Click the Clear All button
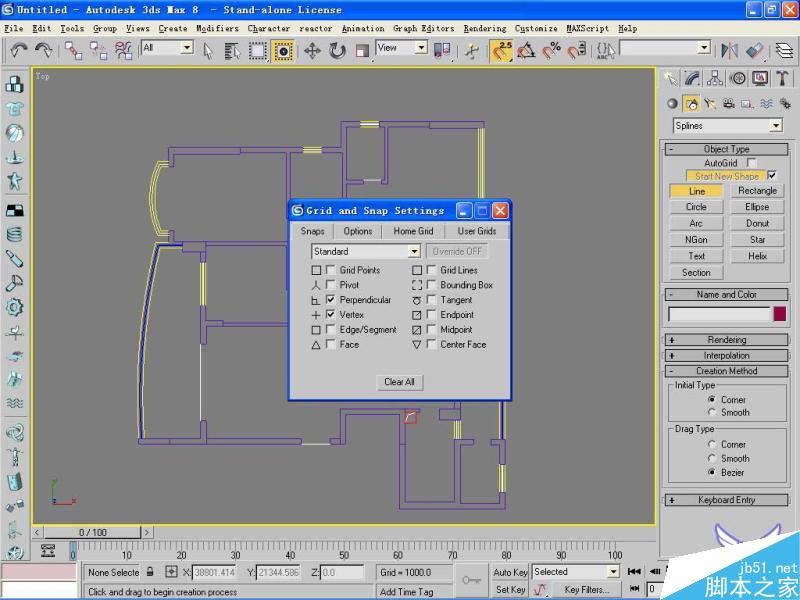This screenshot has height=600, width=800. (399, 381)
